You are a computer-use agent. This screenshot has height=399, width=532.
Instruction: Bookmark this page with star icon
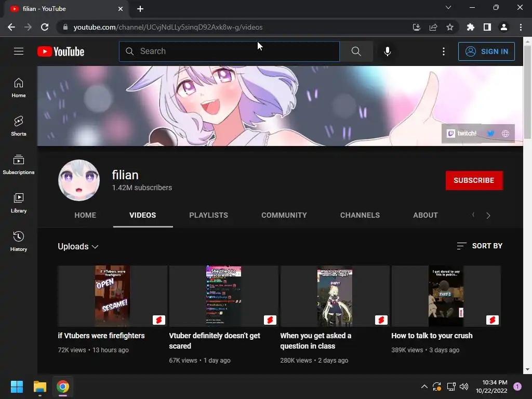[x=450, y=27]
